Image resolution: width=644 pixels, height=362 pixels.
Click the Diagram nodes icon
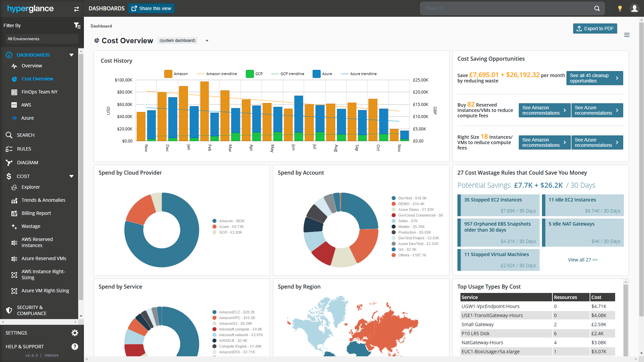9,163
